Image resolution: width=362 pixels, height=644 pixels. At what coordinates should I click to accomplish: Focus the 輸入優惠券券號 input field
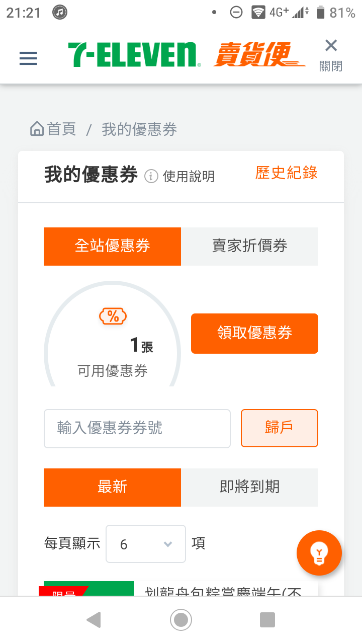pyautogui.click(x=137, y=428)
